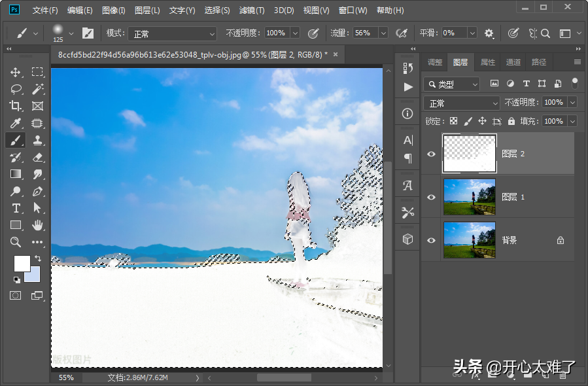Viewport: 588px width, 386px height.
Task: Select the Hand tool
Action: click(x=37, y=225)
